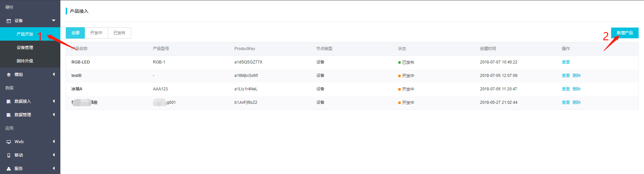Open 固件升级 in the sidebar
This screenshot has width=644, height=174.
[25, 61]
